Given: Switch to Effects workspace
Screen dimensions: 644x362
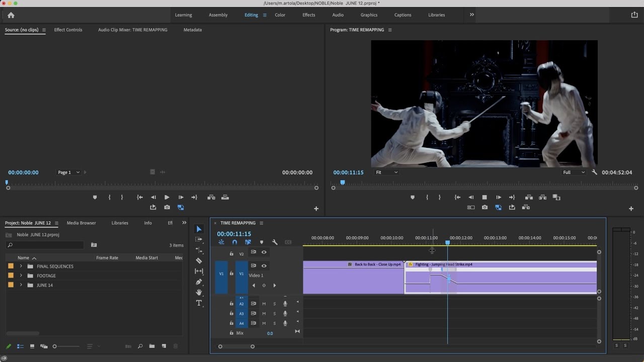Looking at the screenshot, I should [x=309, y=15].
